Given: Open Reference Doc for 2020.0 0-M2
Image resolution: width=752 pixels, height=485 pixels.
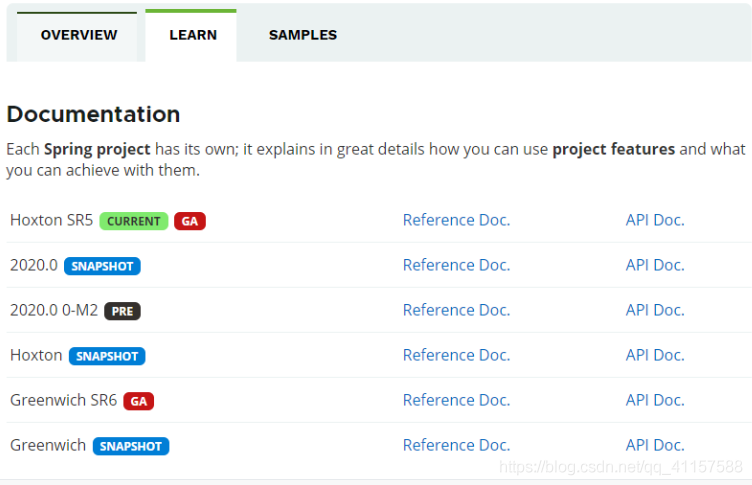Looking at the screenshot, I should pos(456,310).
